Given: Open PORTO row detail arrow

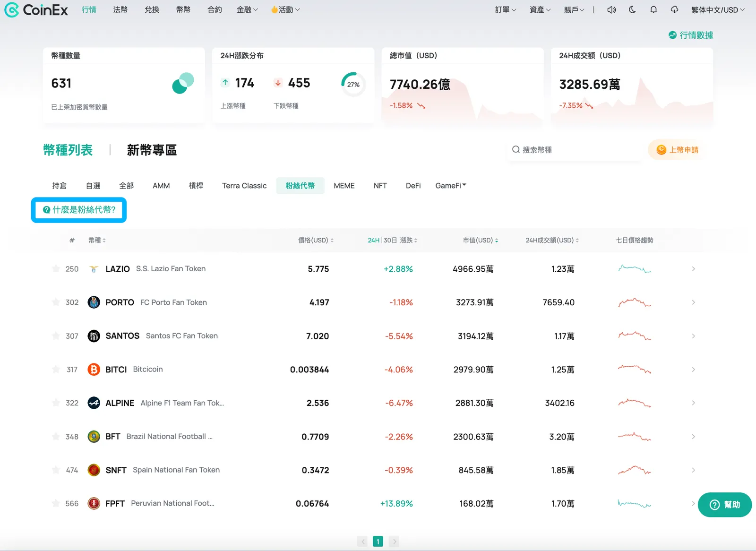Looking at the screenshot, I should click(x=693, y=302).
